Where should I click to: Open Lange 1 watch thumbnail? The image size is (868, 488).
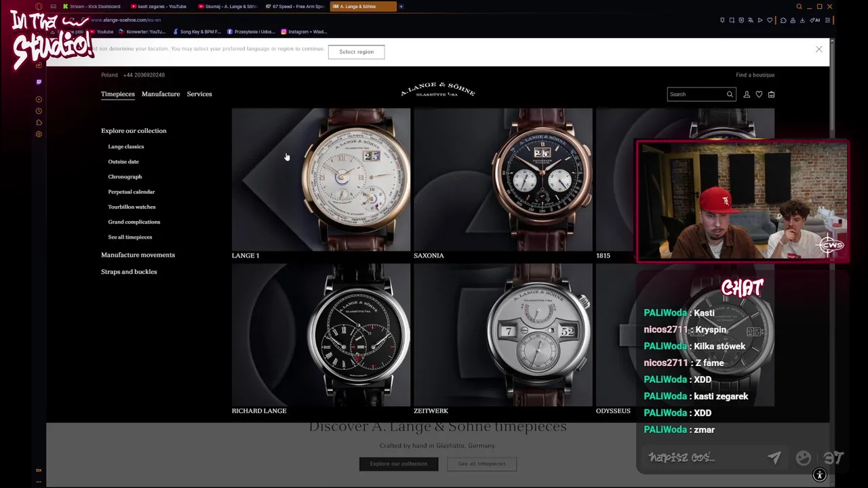tap(321, 180)
